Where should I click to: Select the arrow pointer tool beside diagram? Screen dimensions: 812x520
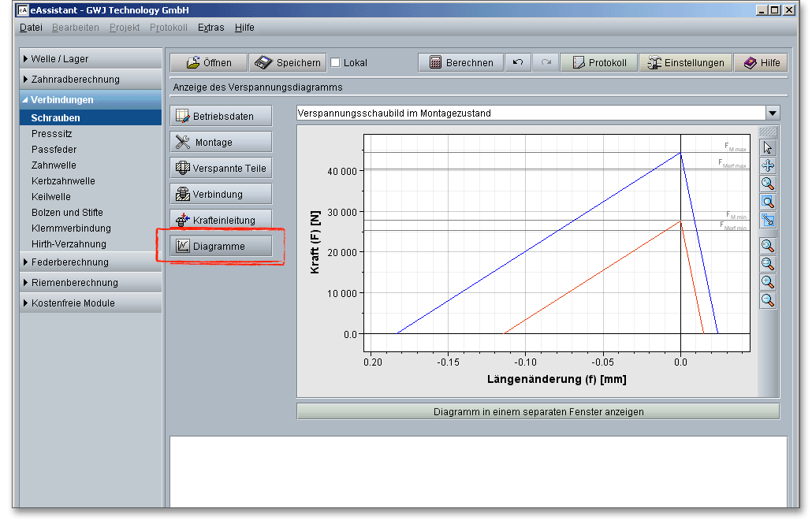(x=768, y=147)
